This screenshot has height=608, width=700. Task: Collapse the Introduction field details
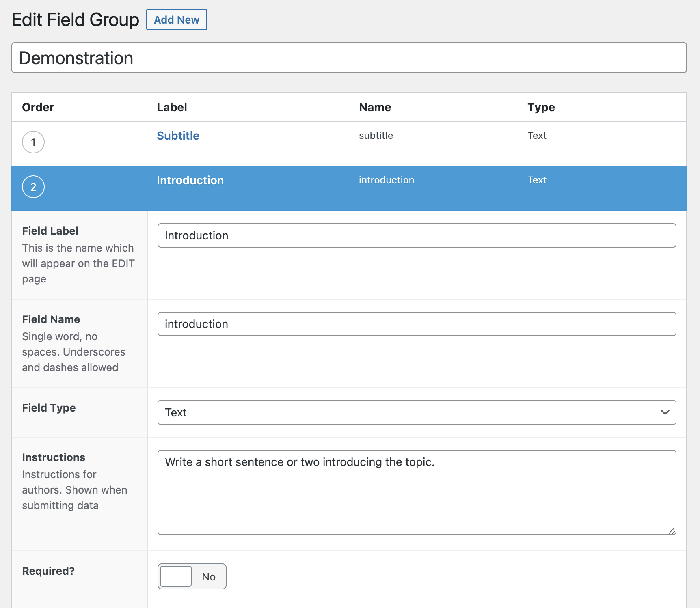(190, 180)
